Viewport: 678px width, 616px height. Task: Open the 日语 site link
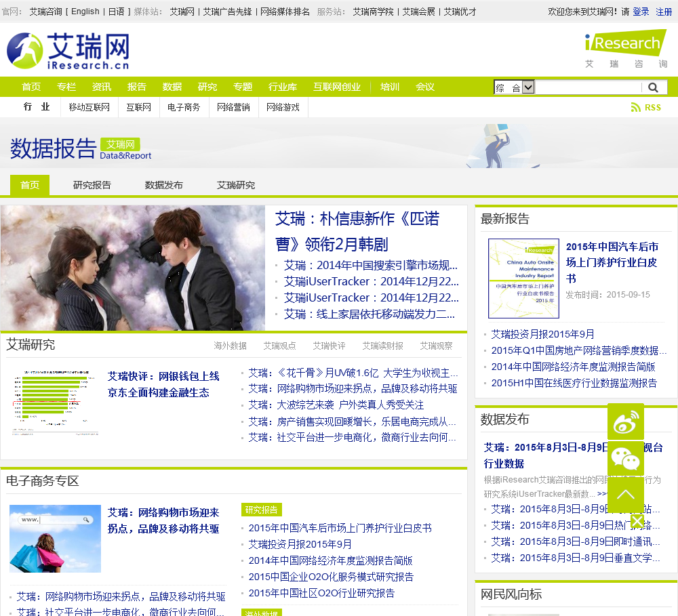pyautogui.click(x=117, y=12)
